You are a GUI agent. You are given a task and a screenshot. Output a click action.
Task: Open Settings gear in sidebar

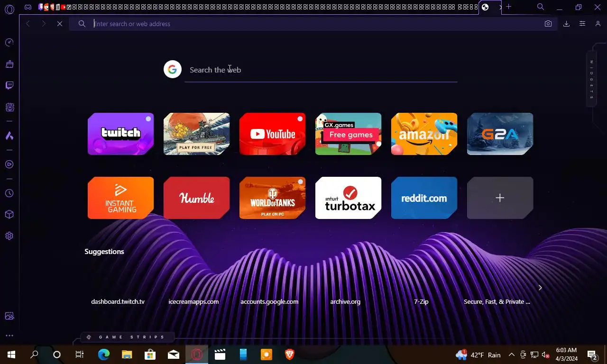(x=9, y=236)
